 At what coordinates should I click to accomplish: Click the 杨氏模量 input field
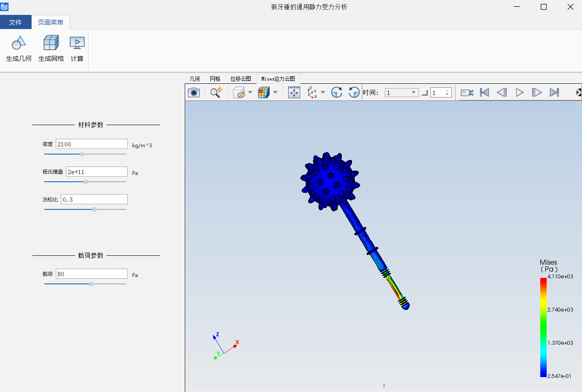(x=97, y=172)
